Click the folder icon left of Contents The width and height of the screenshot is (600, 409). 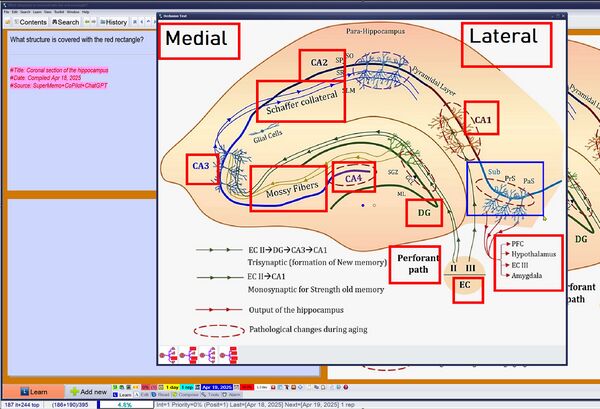[8, 22]
